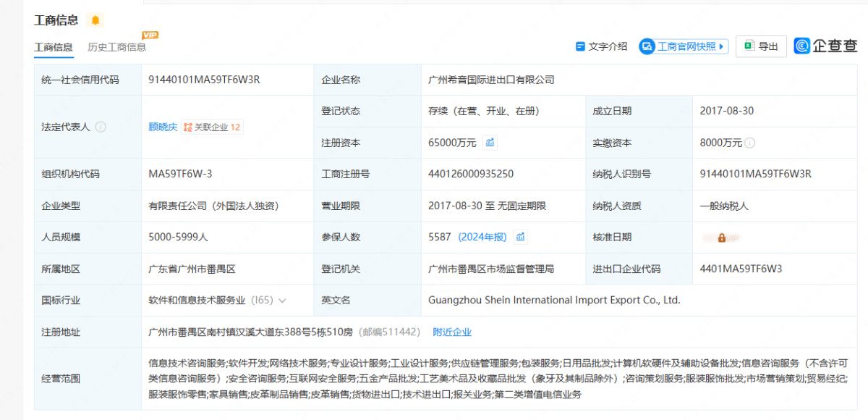Screen dimensions: 868x420
Task: Click the 文字介绍 document icon
Action: pyautogui.click(x=581, y=46)
